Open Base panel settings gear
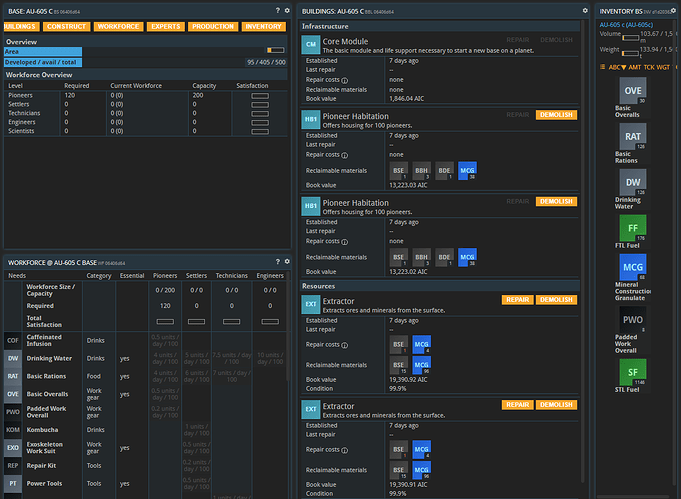The height and width of the screenshot is (499, 681). point(287,10)
